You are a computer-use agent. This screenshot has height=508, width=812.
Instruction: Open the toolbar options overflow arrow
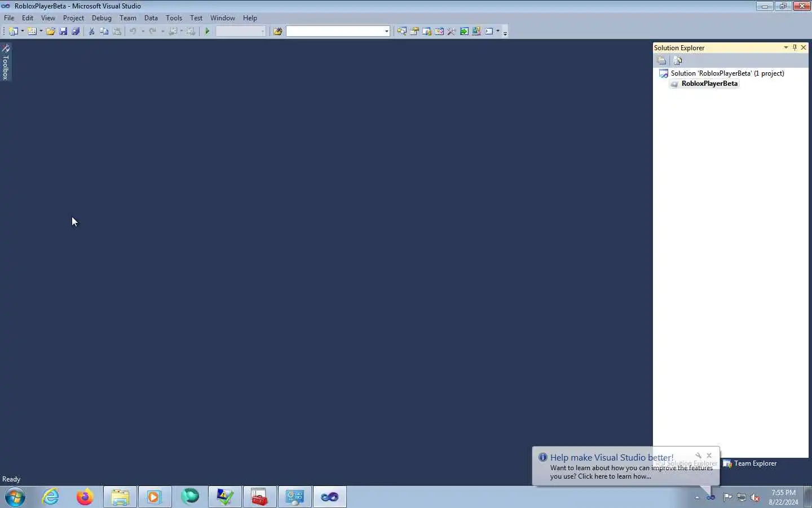(x=505, y=33)
